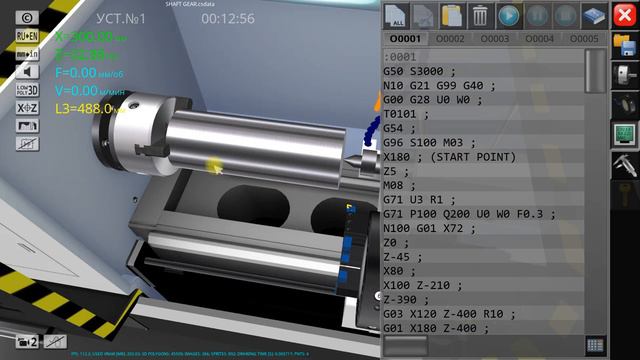Click the feed readout 'F=0.00'
This screenshot has height=360, width=640.
coord(89,73)
